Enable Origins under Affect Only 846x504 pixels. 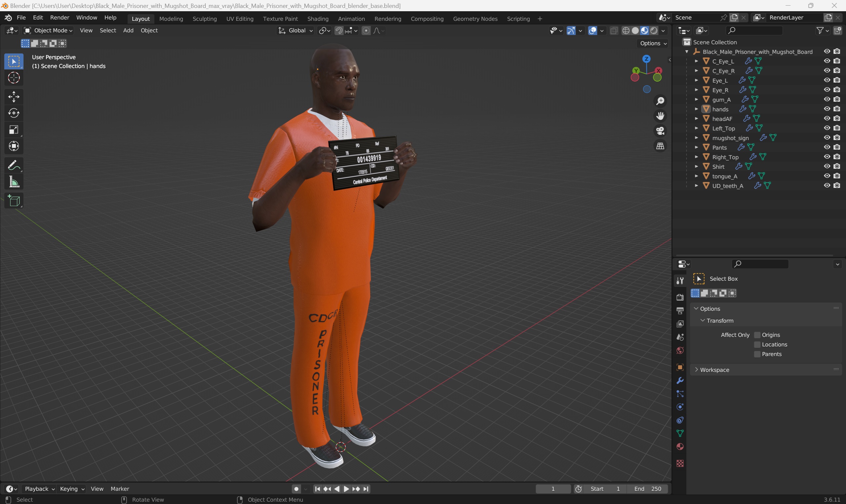757,335
